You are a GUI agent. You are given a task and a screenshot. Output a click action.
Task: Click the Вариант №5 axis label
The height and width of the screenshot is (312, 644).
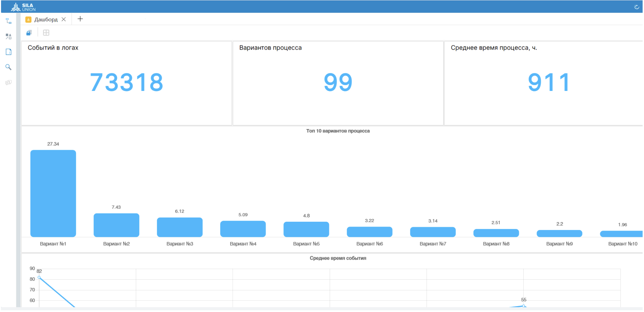click(x=306, y=243)
